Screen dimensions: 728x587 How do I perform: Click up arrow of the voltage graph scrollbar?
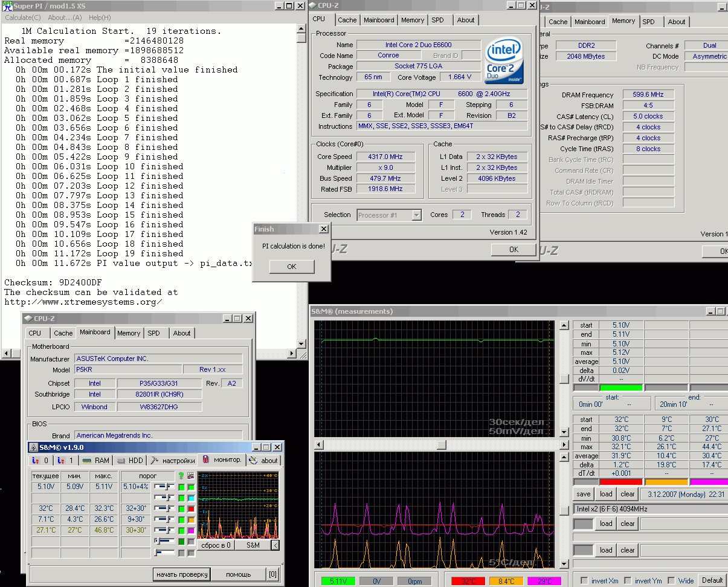pos(564,325)
